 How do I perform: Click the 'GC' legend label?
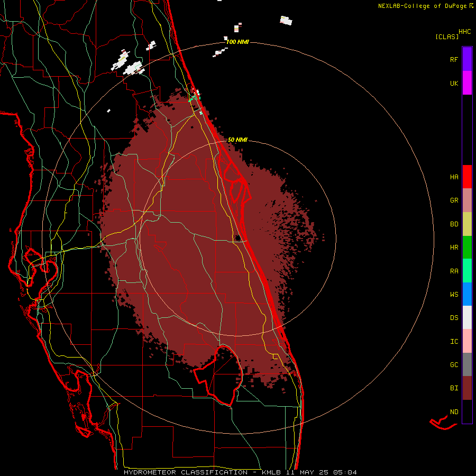click(454, 365)
